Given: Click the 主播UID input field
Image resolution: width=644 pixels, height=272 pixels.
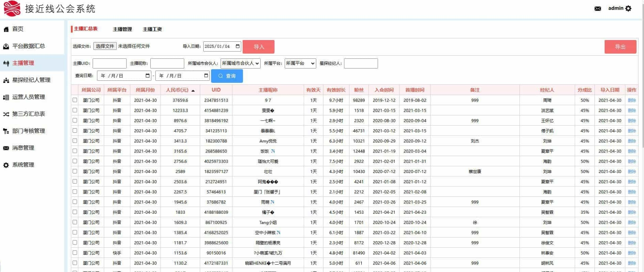Looking at the screenshot, I should tap(109, 63).
